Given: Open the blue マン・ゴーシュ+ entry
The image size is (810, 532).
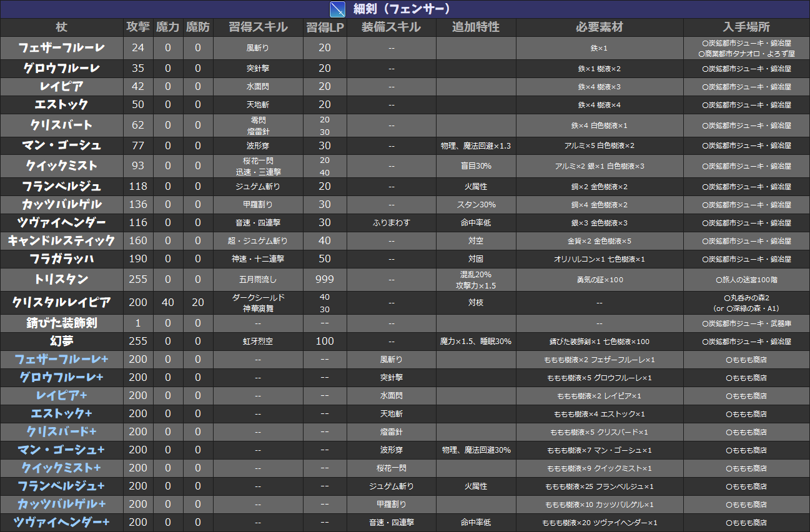Looking at the screenshot, I should click(61, 450).
